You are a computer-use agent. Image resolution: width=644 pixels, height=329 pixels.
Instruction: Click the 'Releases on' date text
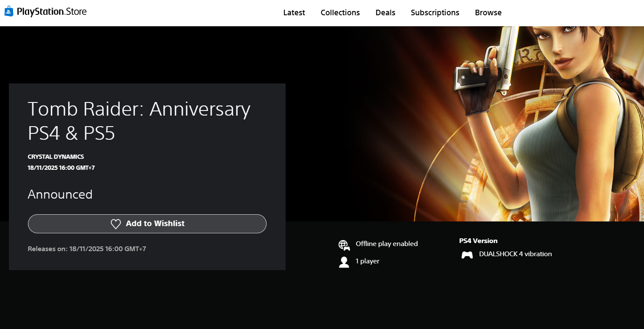pyautogui.click(x=87, y=249)
